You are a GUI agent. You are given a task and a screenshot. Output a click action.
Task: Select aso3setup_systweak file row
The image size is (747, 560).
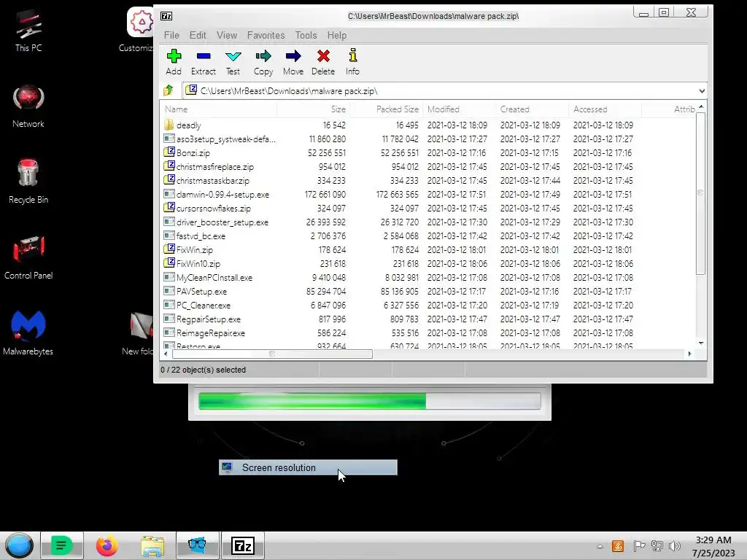tap(427, 139)
